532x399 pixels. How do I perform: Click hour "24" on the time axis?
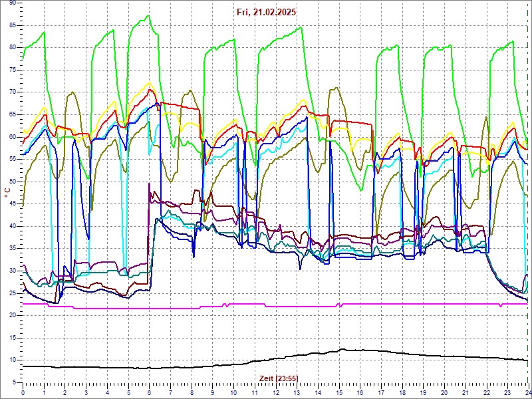tap(527, 392)
